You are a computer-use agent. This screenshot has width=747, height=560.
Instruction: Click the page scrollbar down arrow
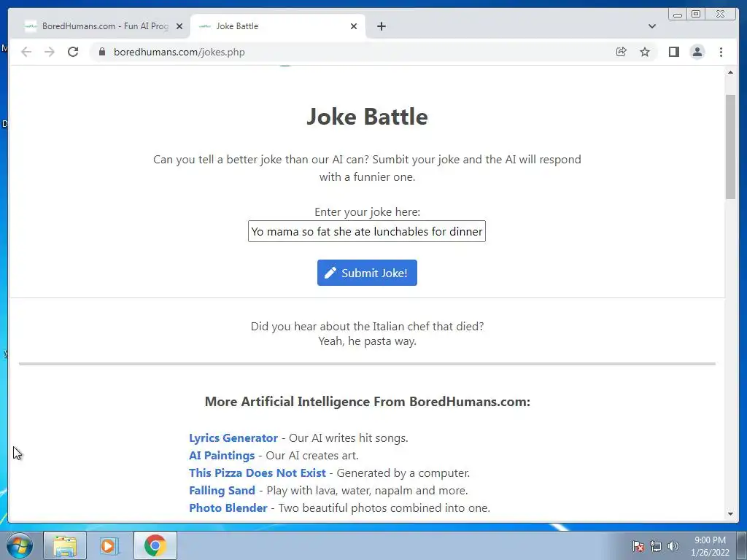730,514
